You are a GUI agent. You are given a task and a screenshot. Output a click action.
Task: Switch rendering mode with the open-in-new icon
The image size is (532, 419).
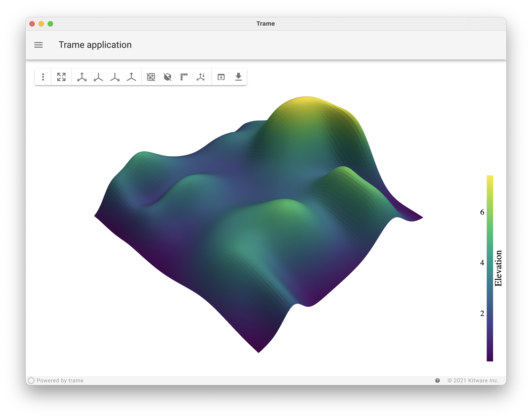(221, 77)
